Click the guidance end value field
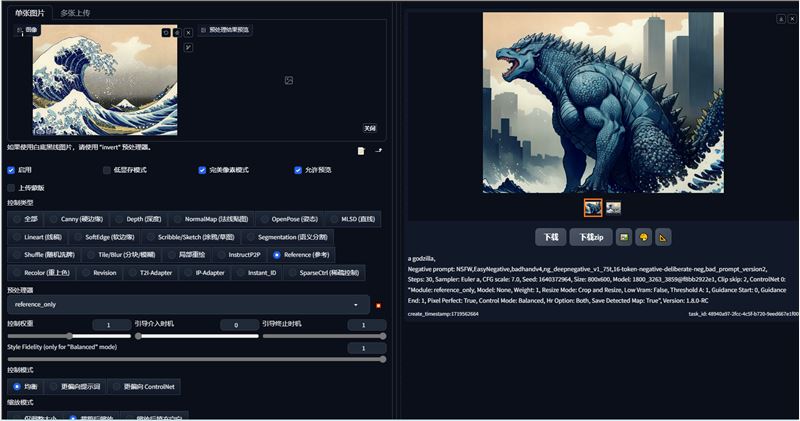 pyautogui.click(x=367, y=325)
